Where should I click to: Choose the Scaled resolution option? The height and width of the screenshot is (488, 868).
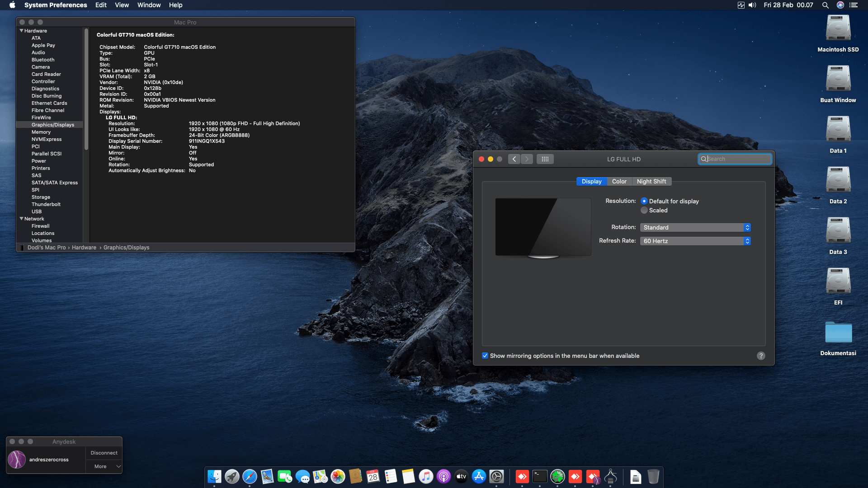(x=644, y=210)
